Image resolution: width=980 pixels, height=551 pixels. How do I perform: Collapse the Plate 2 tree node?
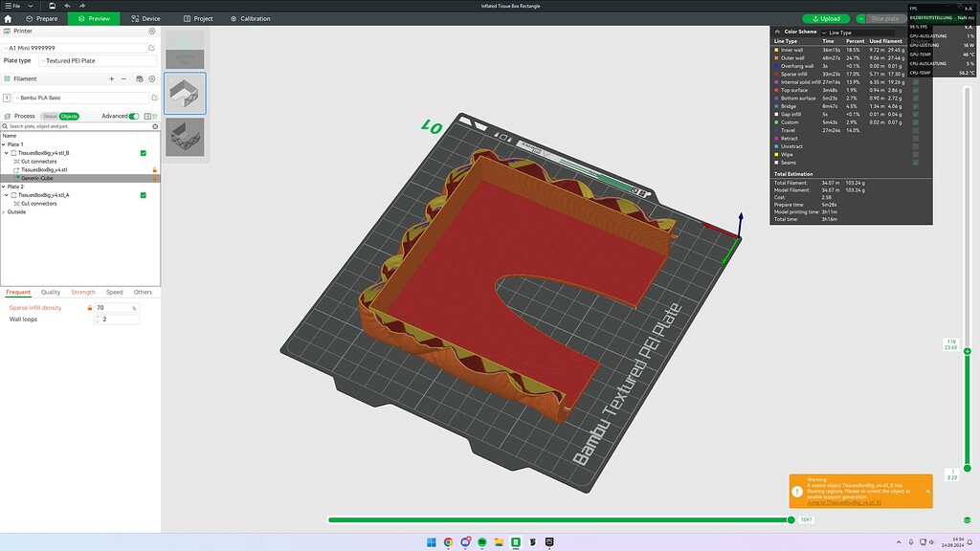(x=4, y=187)
